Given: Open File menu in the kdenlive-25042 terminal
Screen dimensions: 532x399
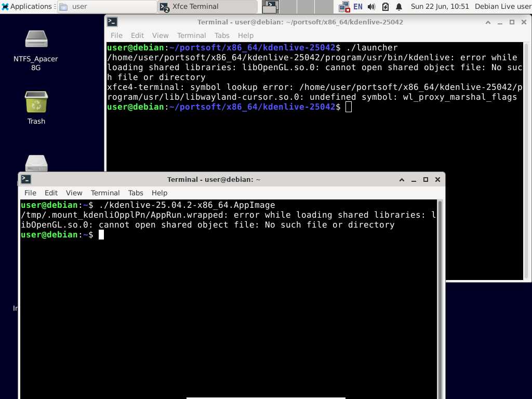Looking at the screenshot, I should click(116, 35).
